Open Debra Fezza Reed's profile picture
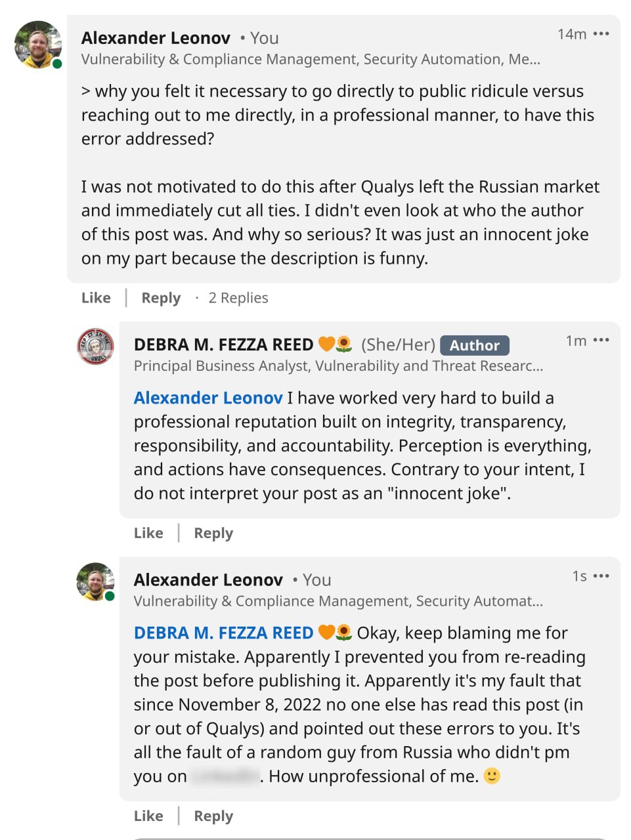This screenshot has height=840, width=631. (96, 346)
